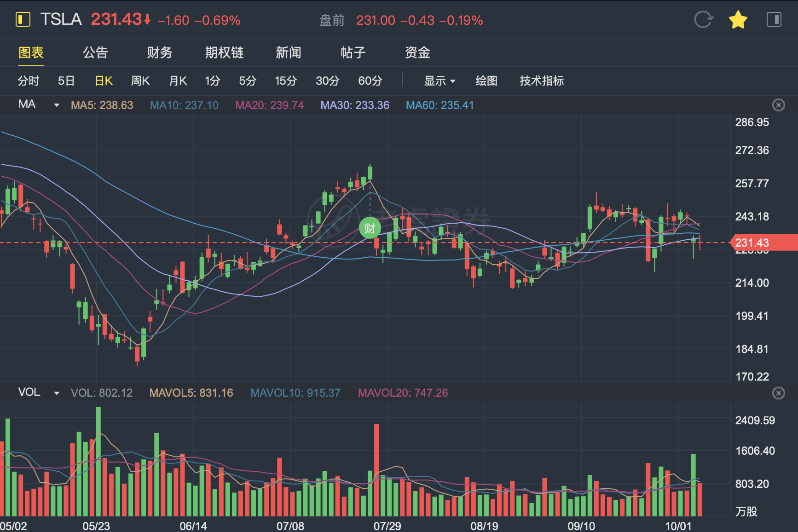The height and width of the screenshot is (532, 798).
Task: Click the MAVOL10: 915.37 label
Action: coord(295,393)
